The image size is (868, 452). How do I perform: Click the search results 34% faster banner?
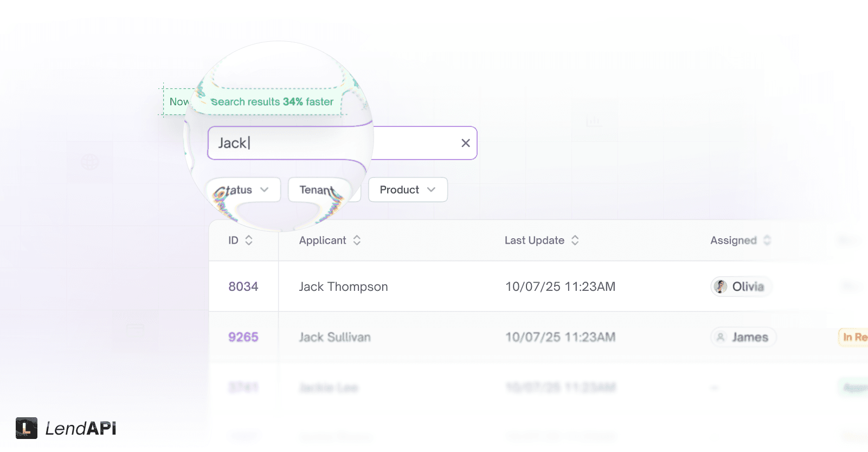point(252,101)
